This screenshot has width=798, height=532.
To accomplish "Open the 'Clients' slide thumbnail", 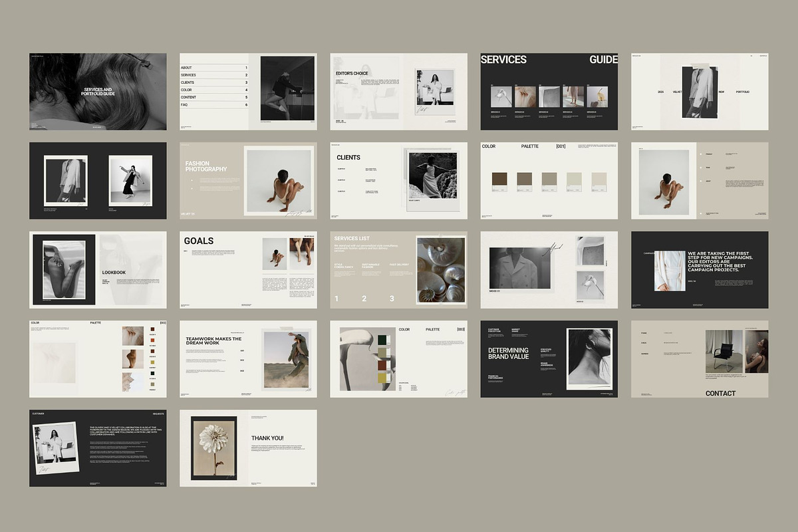I will [399, 181].
